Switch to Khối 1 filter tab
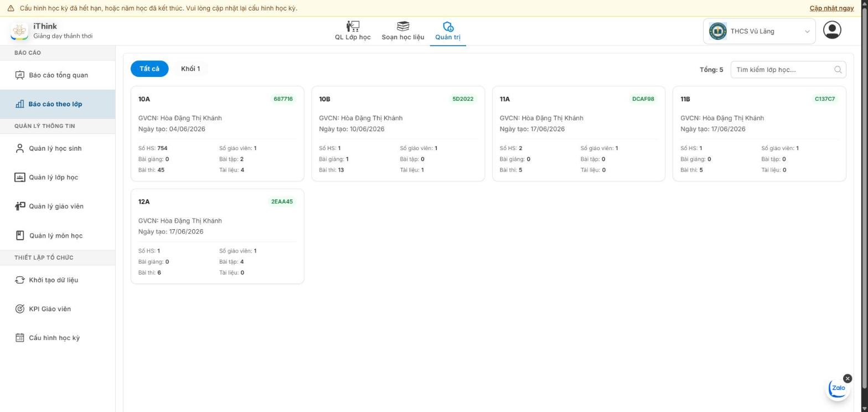Viewport: 868px width, 412px height. (x=190, y=69)
